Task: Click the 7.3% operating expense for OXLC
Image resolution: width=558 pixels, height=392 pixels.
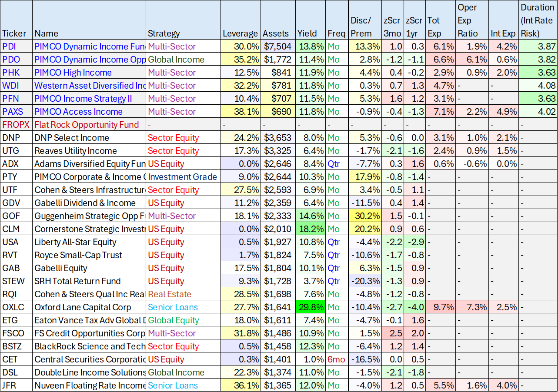Action: pyautogui.click(x=472, y=307)
